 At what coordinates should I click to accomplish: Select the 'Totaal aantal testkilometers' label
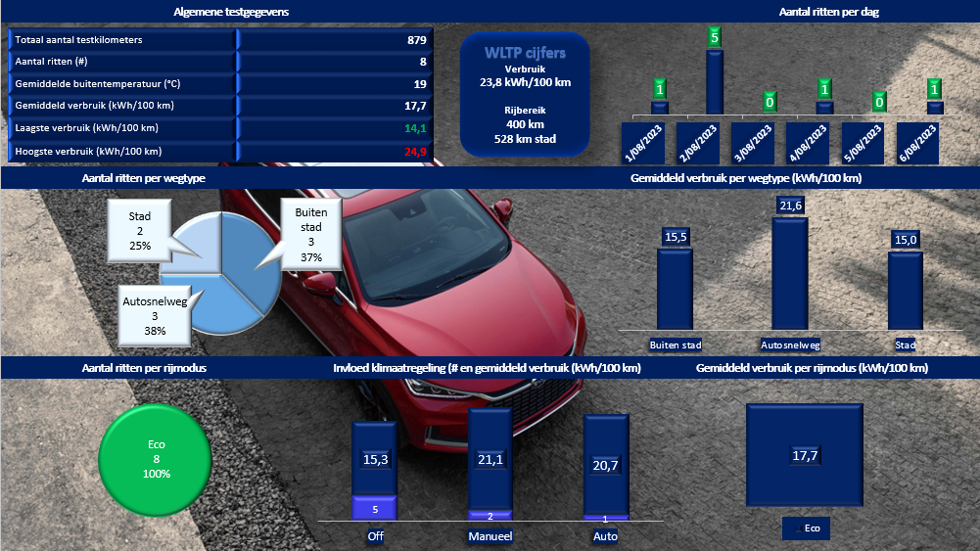point(78,39)
